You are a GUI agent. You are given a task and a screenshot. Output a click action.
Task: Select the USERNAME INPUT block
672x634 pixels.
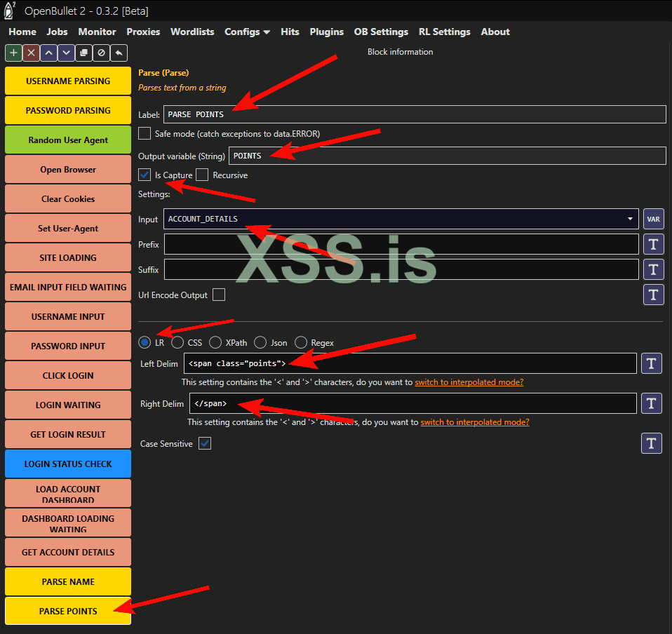pos(68,316)
